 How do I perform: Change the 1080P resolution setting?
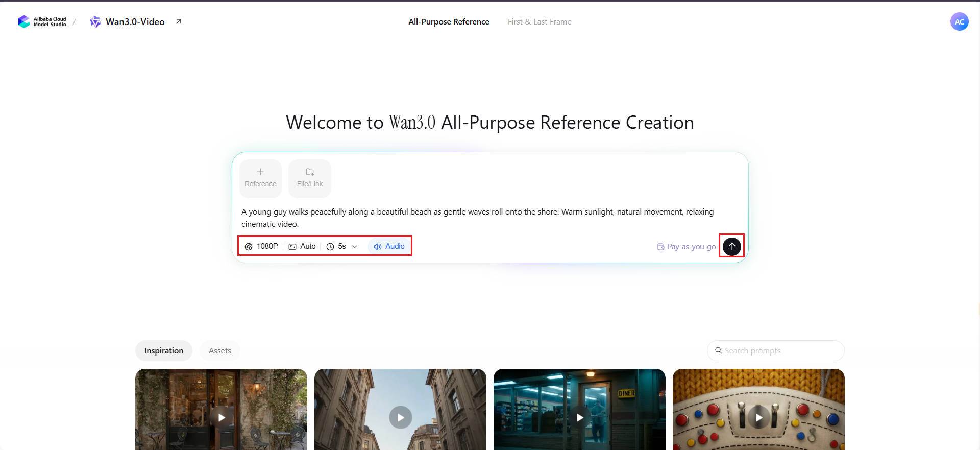pyautogui.click(x=261, y=246)
